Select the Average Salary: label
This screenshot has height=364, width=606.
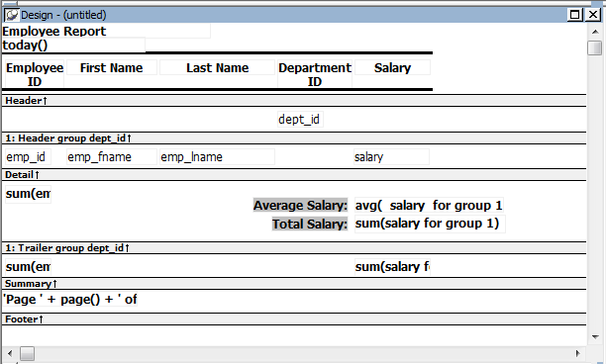(x=300, y=205)
